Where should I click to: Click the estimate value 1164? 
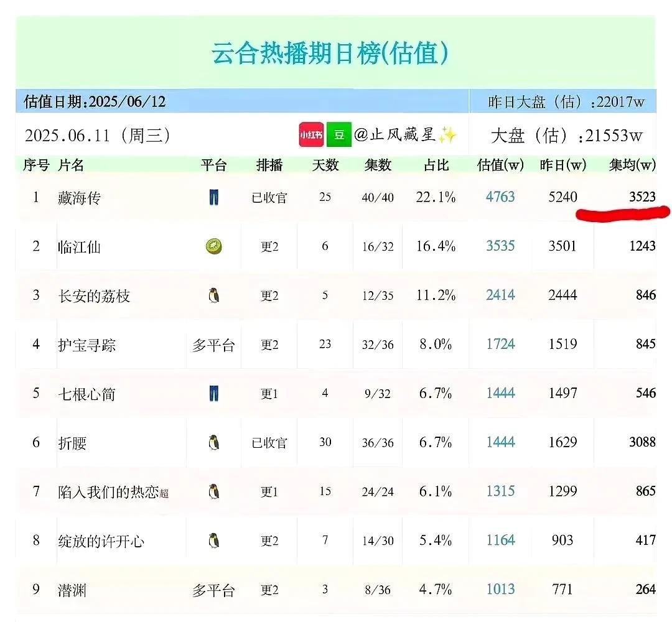coord(500,540)
